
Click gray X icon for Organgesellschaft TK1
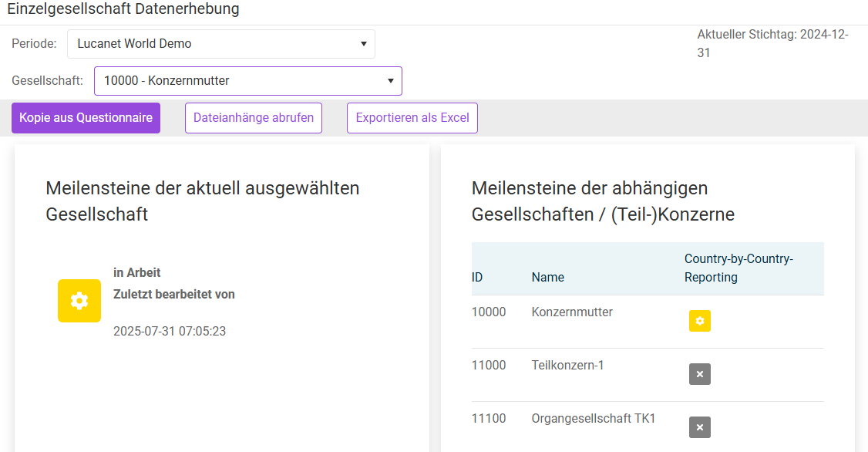coord(699,427)
